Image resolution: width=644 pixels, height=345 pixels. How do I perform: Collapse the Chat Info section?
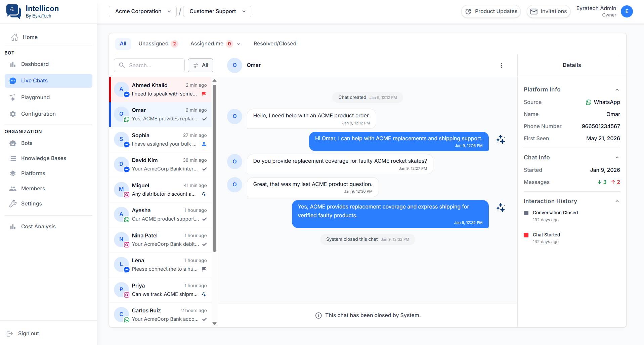coord(617,158)
